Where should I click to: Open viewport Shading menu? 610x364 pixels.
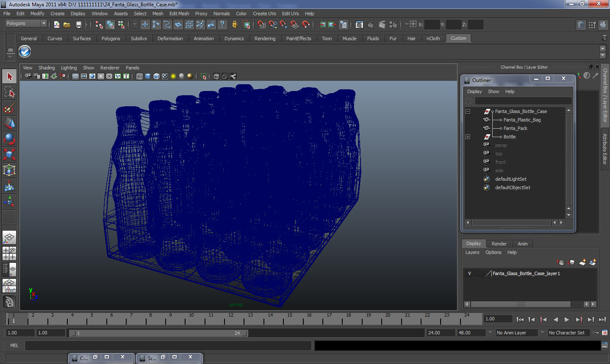click(x=47, y=68)
